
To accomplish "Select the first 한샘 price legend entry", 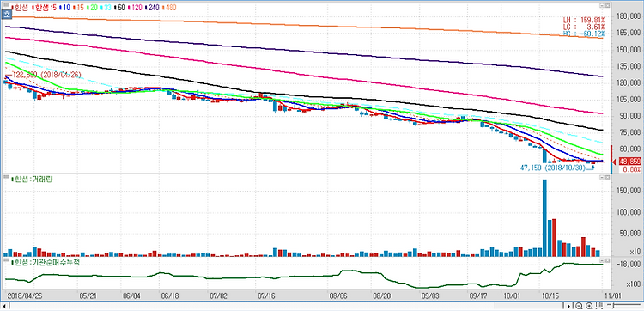I will [21, 7].
